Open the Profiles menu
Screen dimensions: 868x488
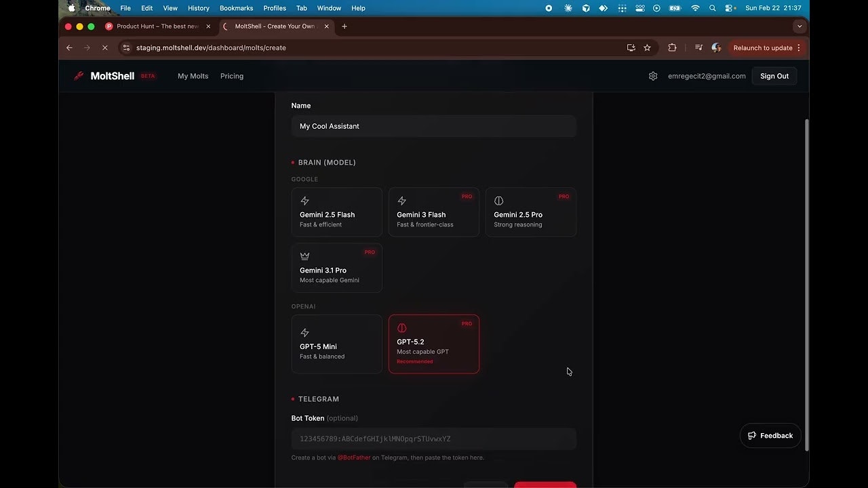click(275, 8)
